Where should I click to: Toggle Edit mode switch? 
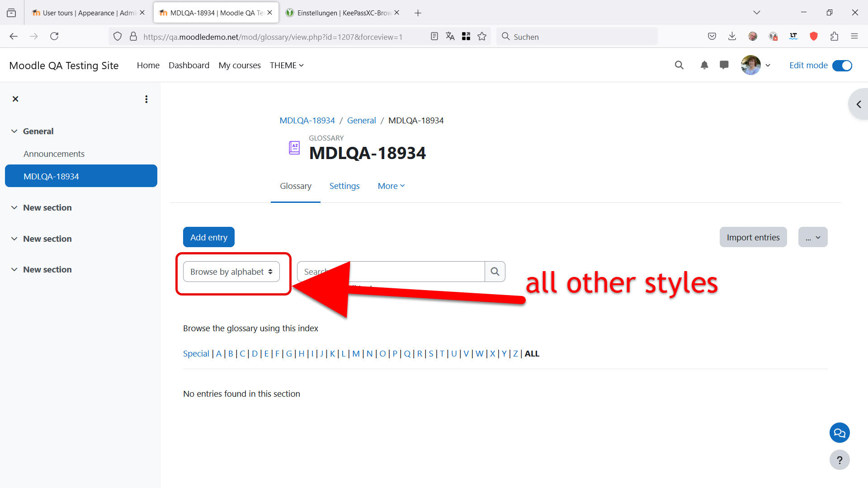point(842,66)
